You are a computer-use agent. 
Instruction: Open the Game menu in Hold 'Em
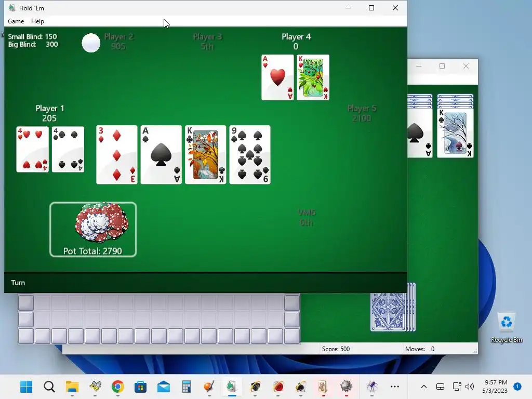[x=16, y=21]
